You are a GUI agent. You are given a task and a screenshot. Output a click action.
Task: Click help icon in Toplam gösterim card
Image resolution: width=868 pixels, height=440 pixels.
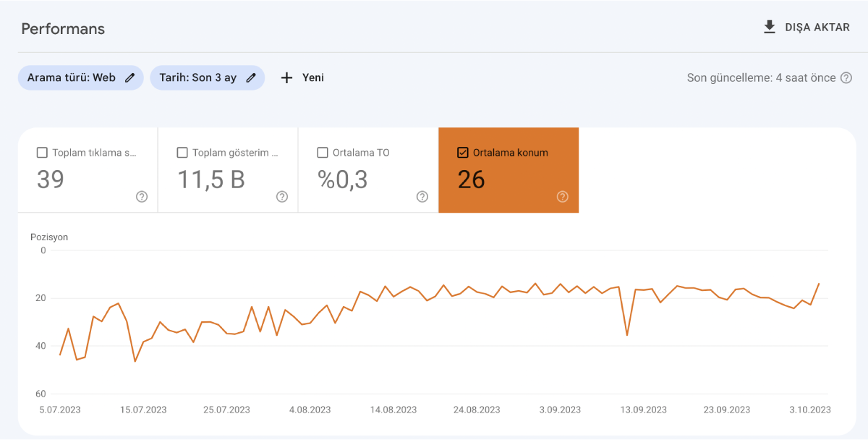(x=282, y=197)
